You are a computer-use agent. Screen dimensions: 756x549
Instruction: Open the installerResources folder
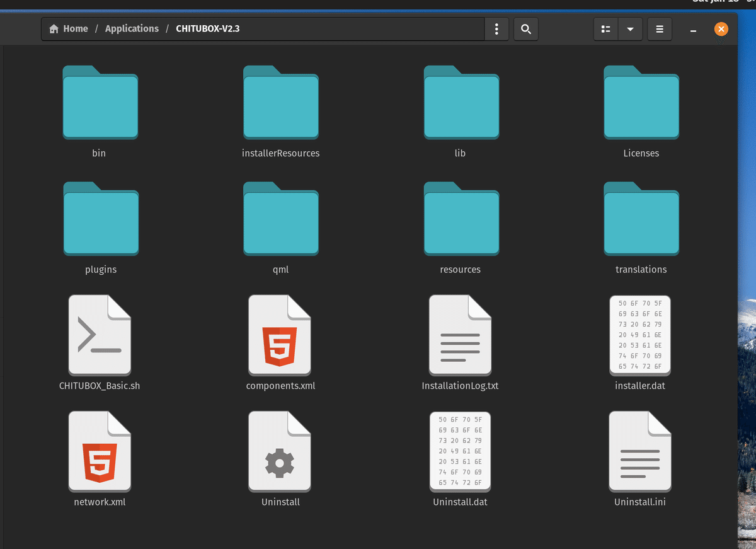(x=281, y=102)
